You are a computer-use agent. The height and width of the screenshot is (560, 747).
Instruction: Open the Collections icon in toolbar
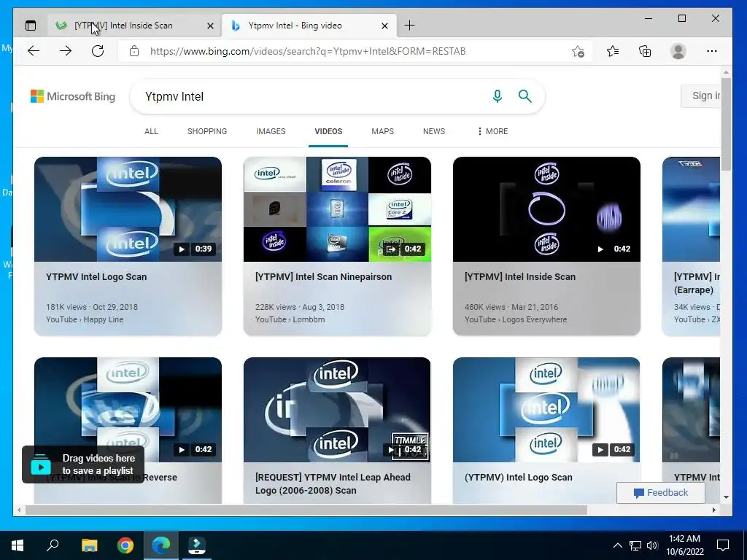pyautogui.click(x=645, y=51)
